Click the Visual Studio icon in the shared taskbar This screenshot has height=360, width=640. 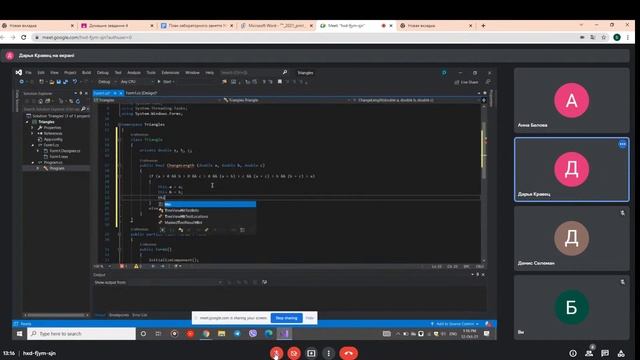(x=284, y=333)
